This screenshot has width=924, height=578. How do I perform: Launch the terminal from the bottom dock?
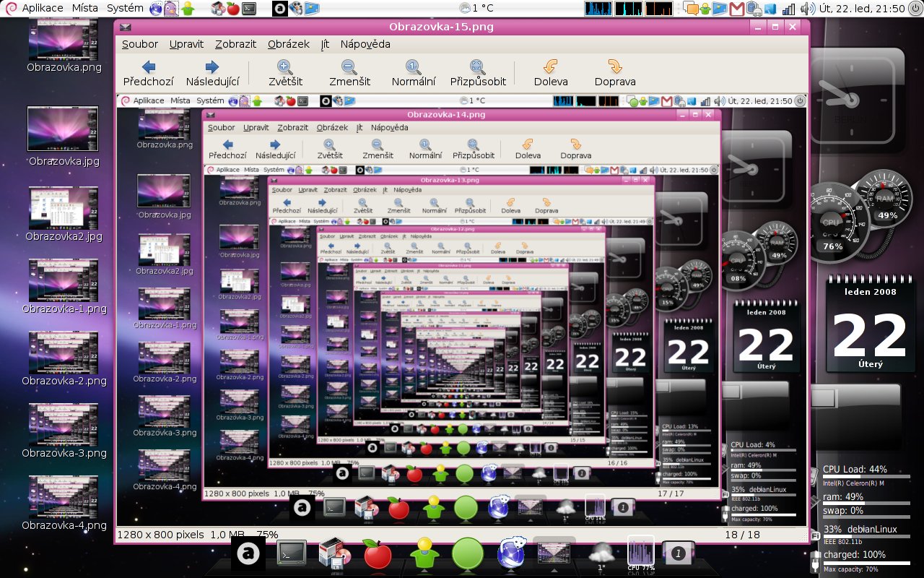point(292,554)
